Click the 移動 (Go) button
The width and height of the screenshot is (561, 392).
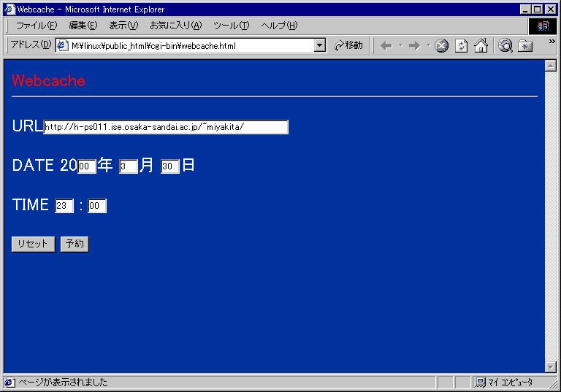pyautogui.click(x=348, y=45)
